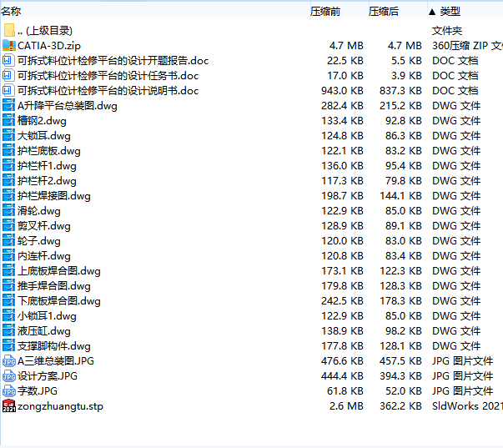The width and height of the screenshot is (503, 448).
Task: Click the DWG icon beside 上底板焊合图.dwg
Action: (x=8, y=271)
